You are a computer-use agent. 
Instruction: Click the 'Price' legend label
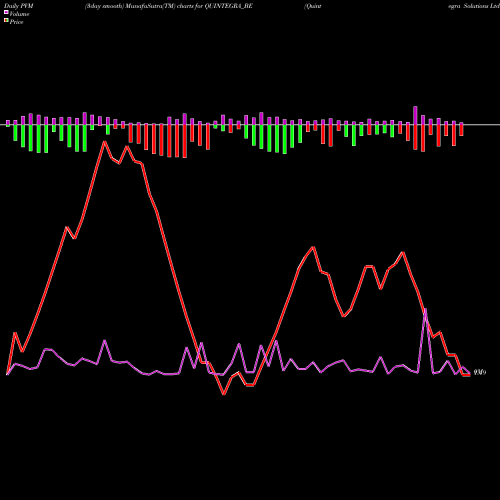click(16, 22)
